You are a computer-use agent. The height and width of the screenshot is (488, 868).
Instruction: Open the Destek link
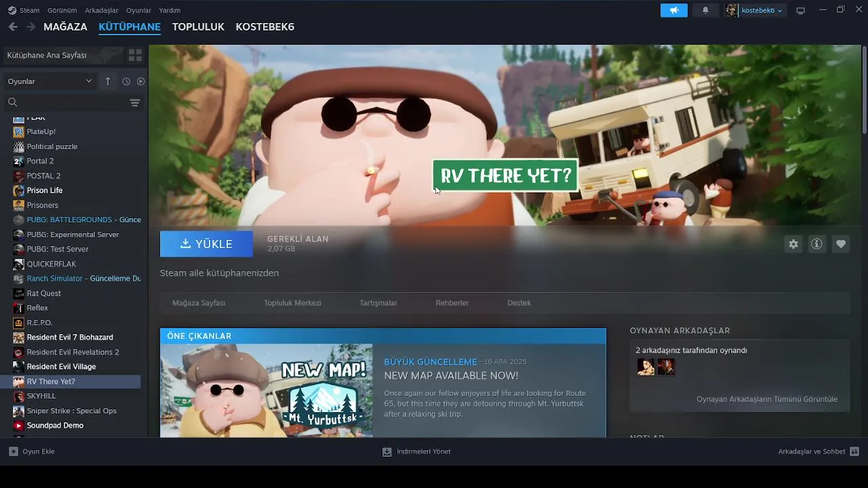pos(519,303)
